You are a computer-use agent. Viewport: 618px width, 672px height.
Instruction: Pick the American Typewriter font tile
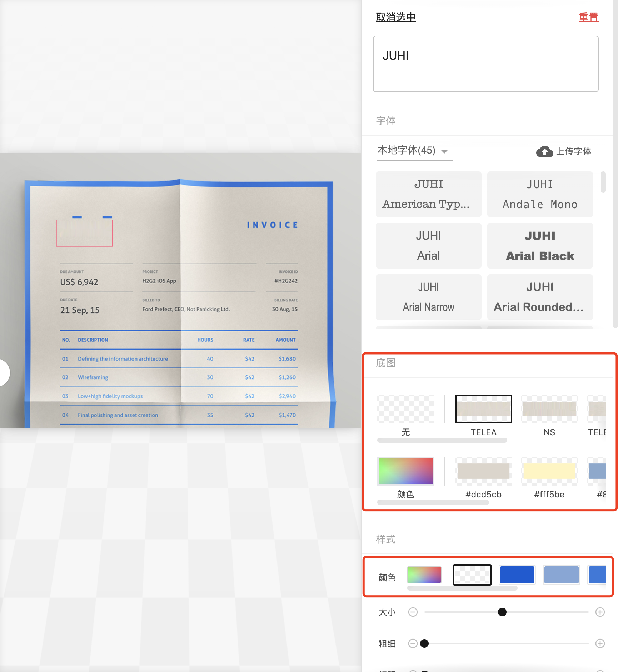tap(428, 194)
